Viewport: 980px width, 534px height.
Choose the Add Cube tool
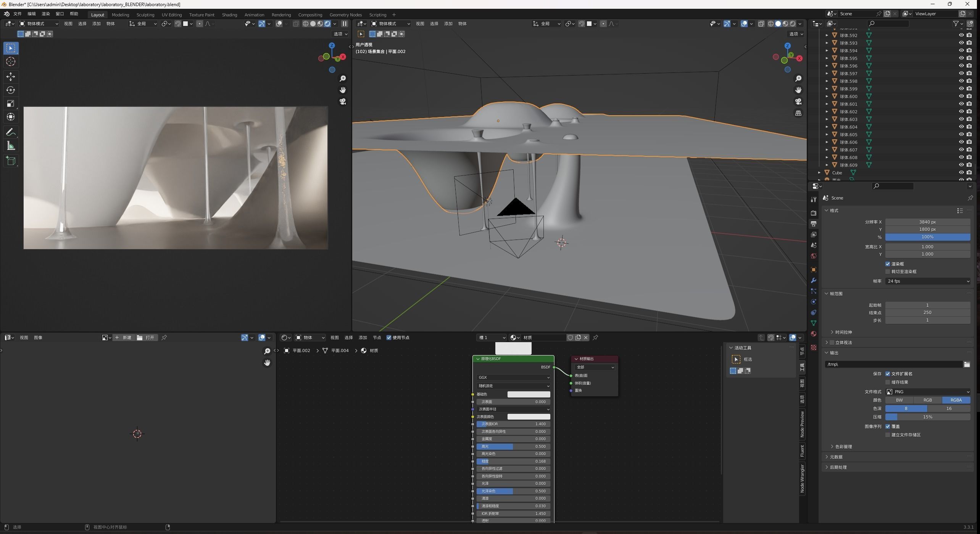point(11,161)
